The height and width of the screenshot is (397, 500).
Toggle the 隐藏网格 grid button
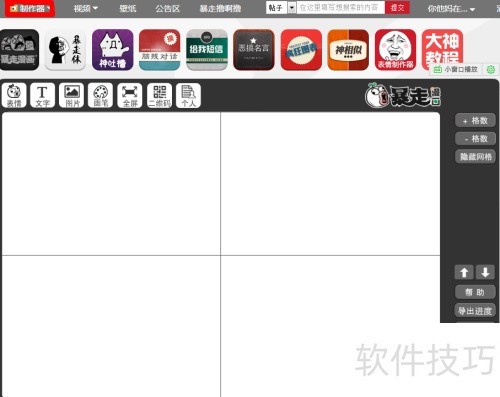(475, 157)
